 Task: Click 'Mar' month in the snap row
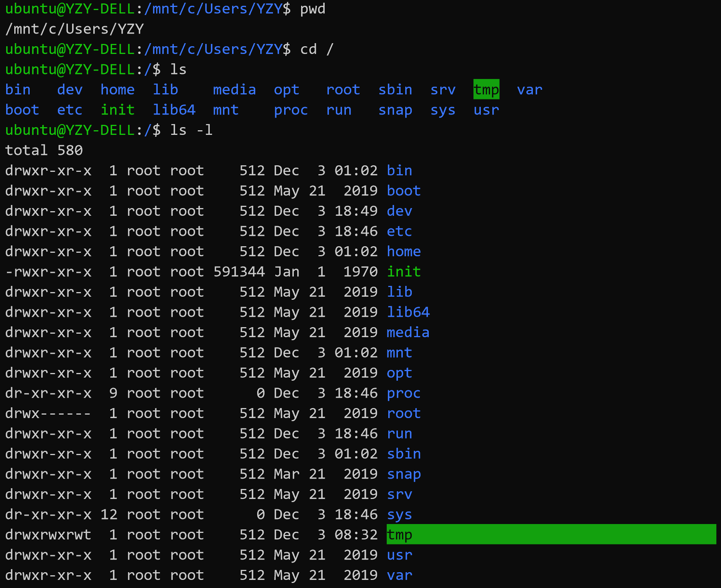click(x=286, y=474)
